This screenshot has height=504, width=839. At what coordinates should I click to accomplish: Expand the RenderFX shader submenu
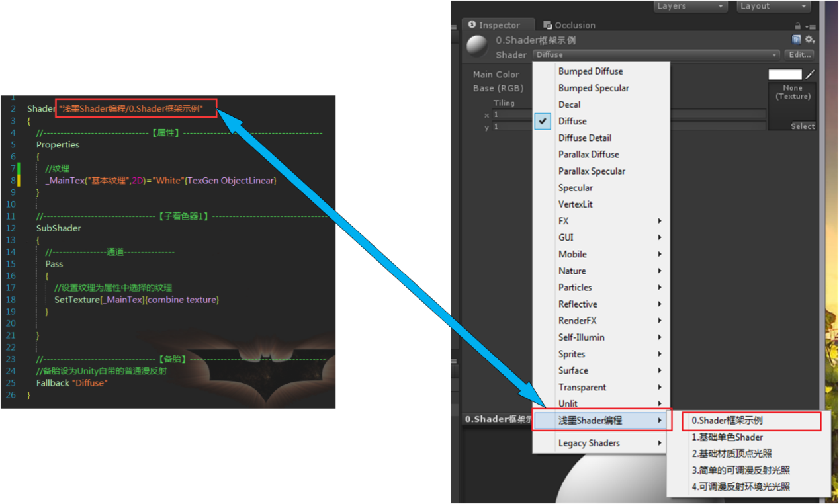pyautogui.click(x=601, y=321)
